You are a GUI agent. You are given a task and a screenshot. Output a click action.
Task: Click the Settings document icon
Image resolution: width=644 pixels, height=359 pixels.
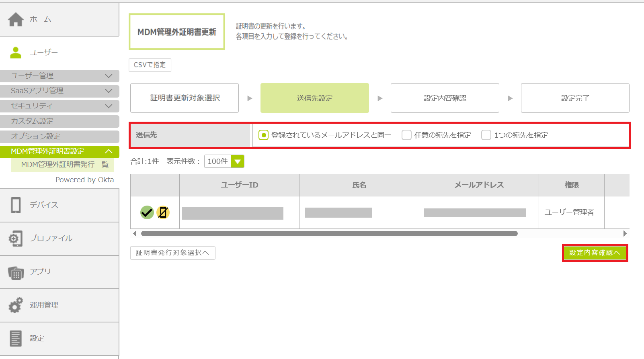pyautogui.click(x=16, y=339)
